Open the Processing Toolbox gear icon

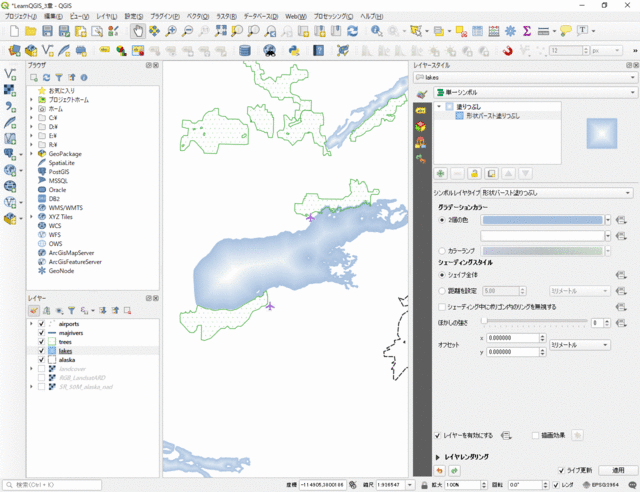(510, 31)
